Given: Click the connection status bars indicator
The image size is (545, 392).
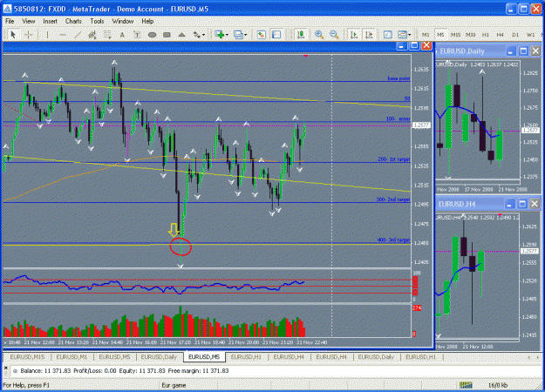Looking at the screenshot, I should click(x=466, y=385).
